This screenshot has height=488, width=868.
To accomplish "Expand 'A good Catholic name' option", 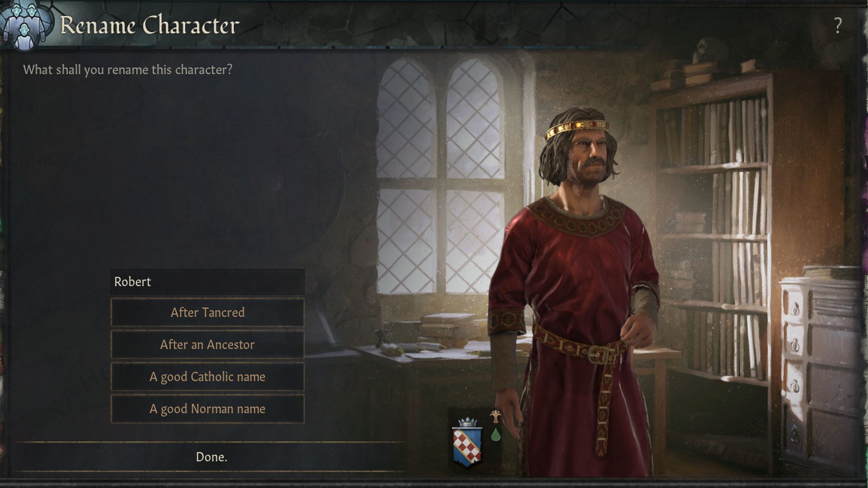I will (x=207, y=376).
